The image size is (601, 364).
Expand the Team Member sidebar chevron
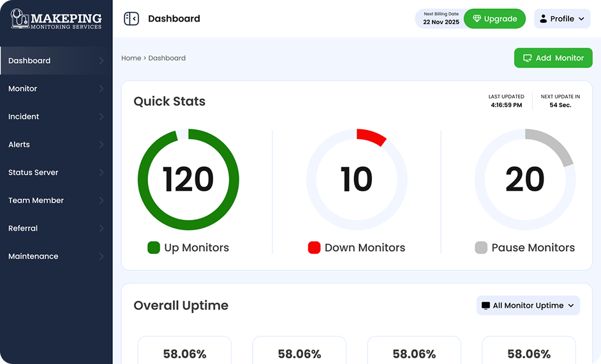tap(101, 200)
